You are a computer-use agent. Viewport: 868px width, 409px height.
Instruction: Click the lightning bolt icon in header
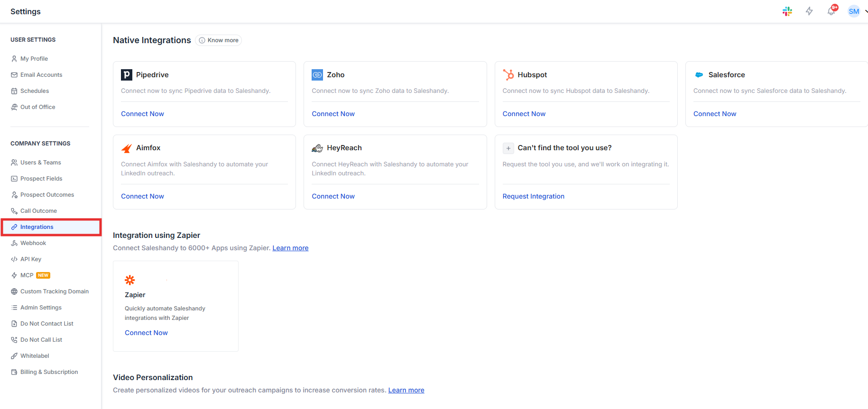pos(809,11)
